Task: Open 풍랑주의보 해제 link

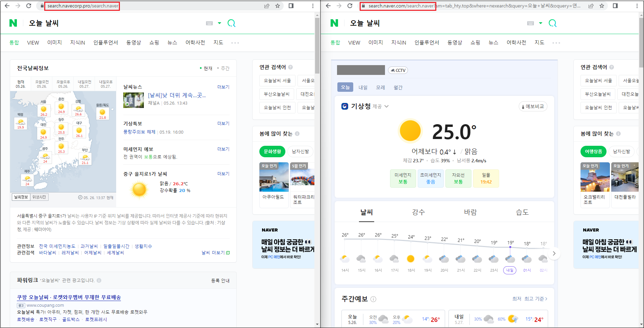Action: coord(139,132)
